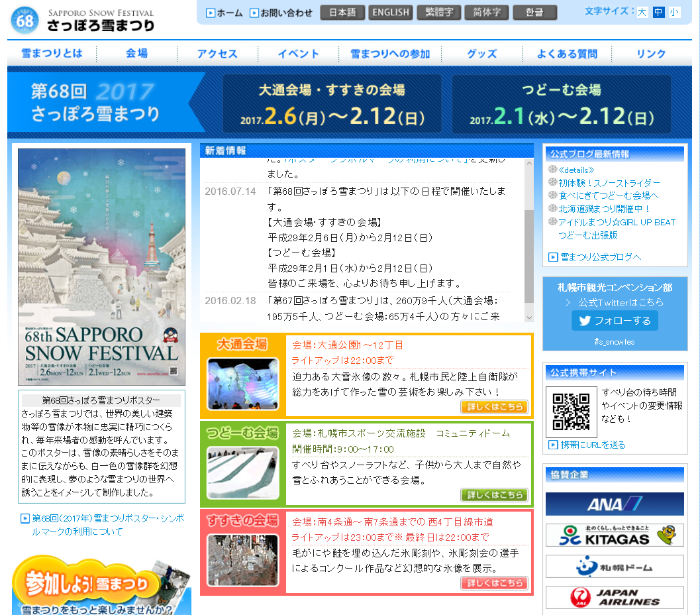
Task: Open the 雪まつりとは menu
Action: (52, 54)
